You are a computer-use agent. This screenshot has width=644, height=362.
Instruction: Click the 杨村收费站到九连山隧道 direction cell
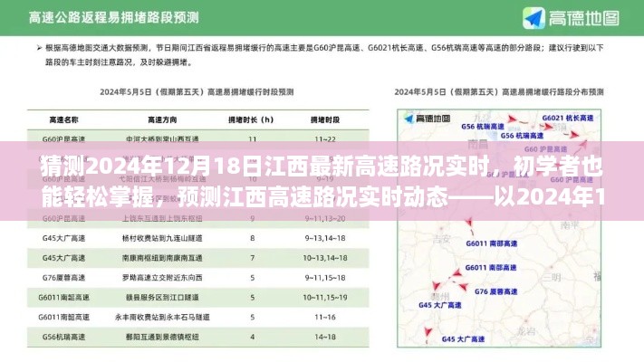click(x=162, y=238)
